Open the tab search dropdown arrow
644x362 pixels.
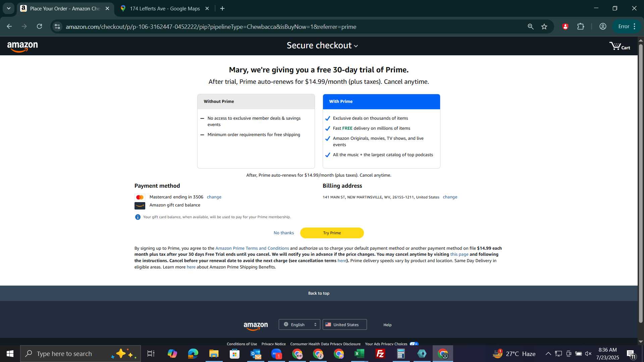pos(9,9)
